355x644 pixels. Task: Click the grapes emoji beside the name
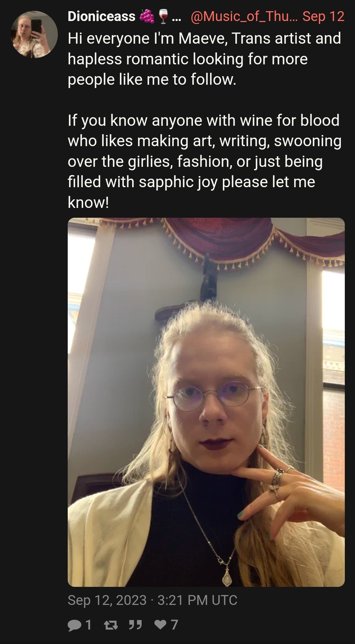coord(147,16)
